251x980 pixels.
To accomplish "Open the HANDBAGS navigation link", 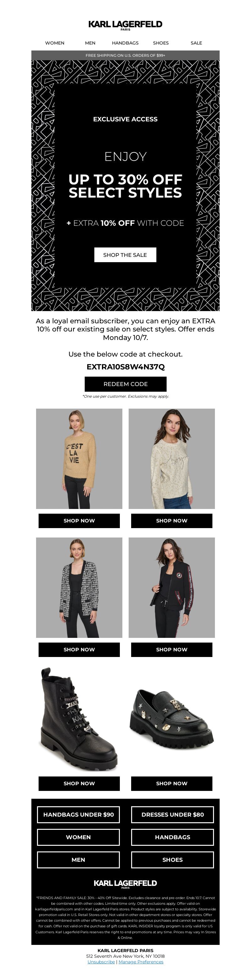I will pos(125,43).
